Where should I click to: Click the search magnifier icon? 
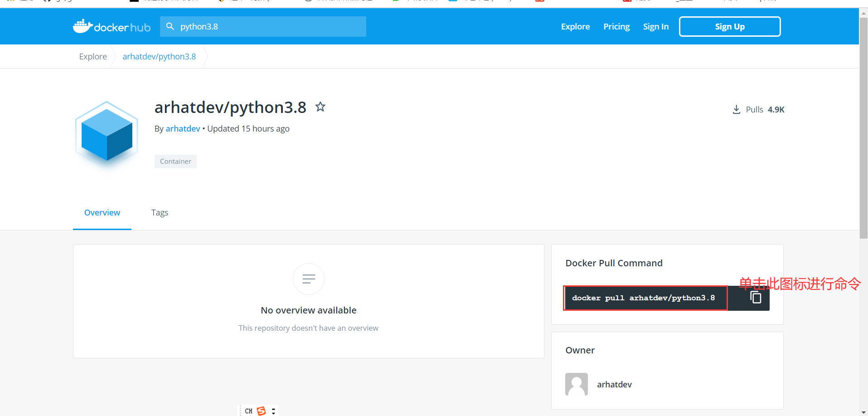click(170, 26)
